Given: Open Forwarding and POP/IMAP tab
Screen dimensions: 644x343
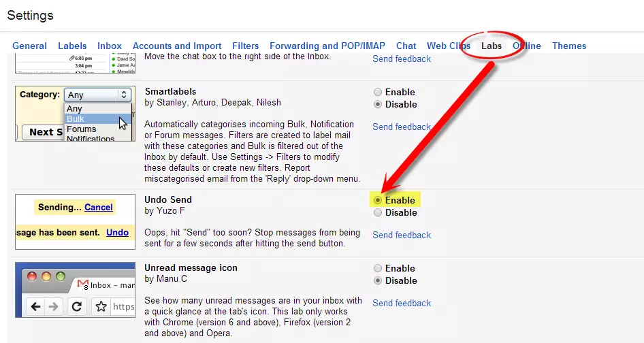Looking at the screenshot, I should pos(327,46).
